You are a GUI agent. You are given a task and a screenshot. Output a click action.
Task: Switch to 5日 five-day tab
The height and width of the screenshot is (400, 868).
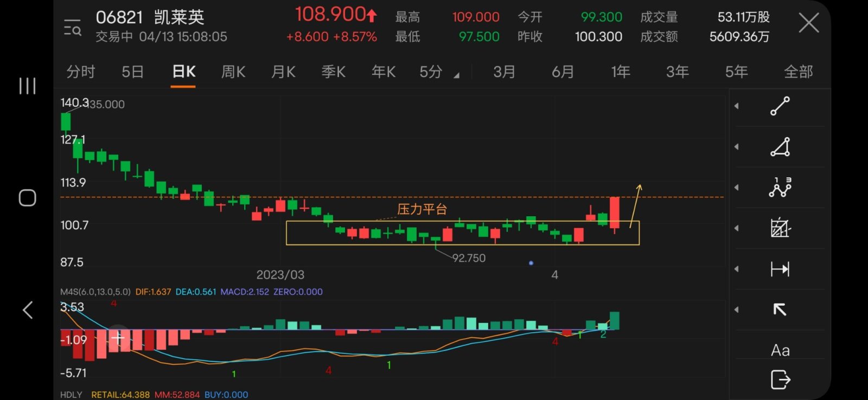pyautogui.click(x=132, y=72)
